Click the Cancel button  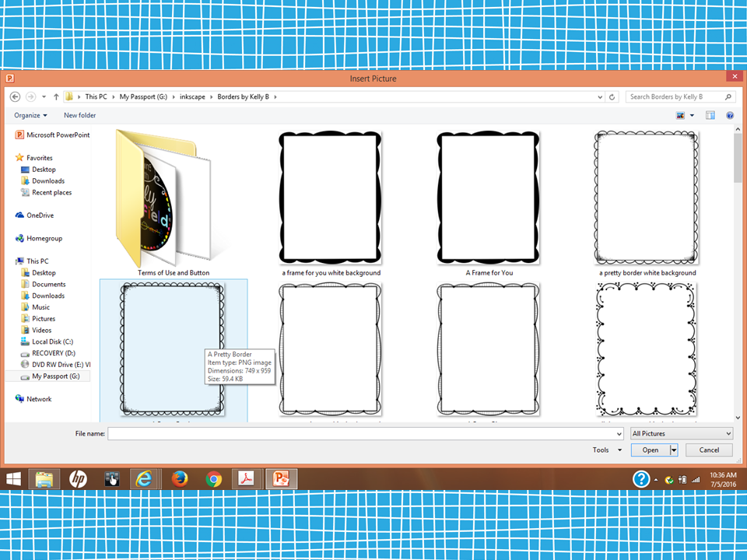pos(708,450)
